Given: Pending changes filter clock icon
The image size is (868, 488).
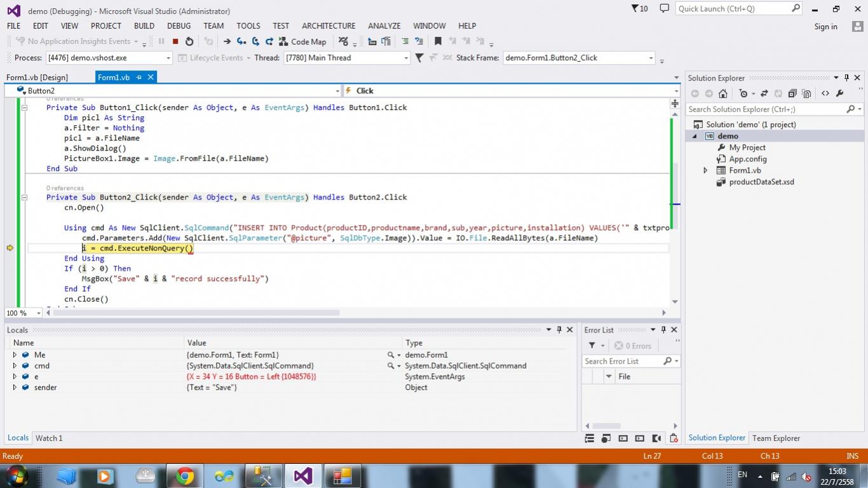Looking at the screenshot, I should (744, 93).
